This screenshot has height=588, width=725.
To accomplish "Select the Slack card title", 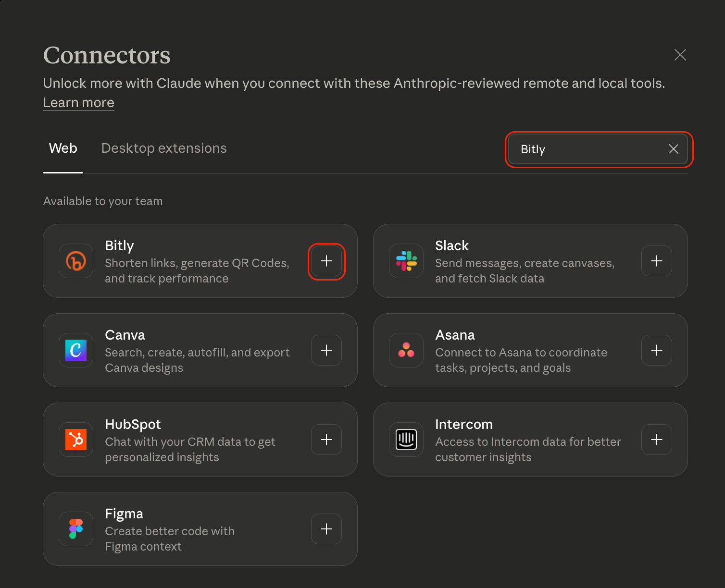I will 452,245.
